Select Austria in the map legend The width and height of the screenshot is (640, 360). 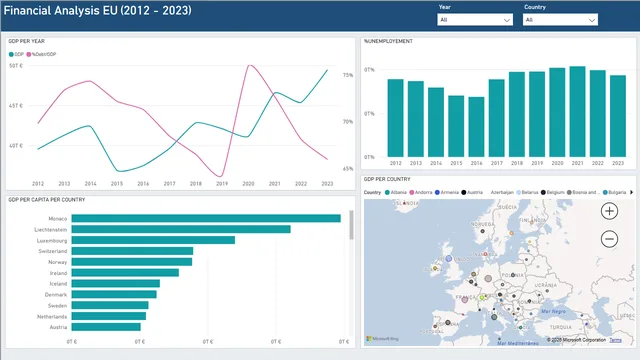pyautogui.click(x=472, y=192)
